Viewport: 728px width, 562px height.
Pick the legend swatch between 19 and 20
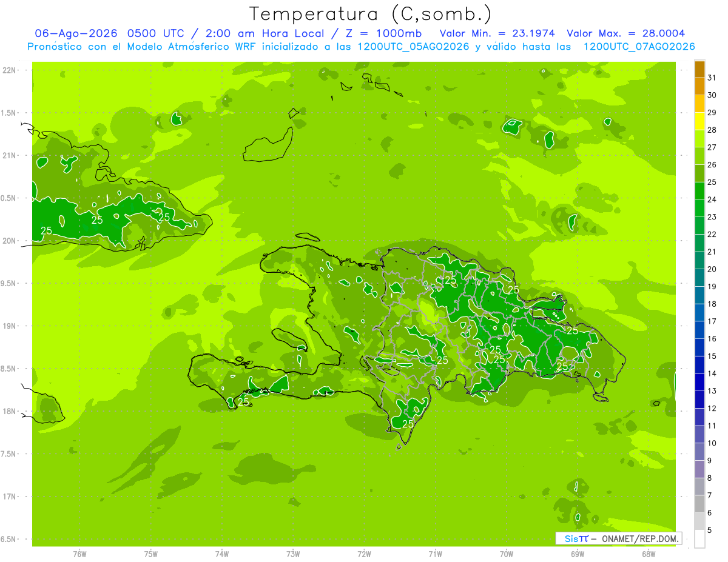click(699, 278)
